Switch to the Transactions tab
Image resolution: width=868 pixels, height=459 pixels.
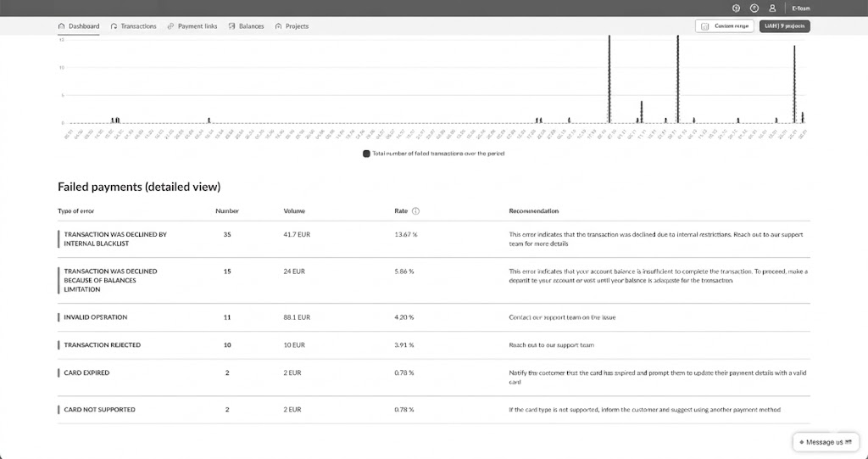click(x=138, y=26)
